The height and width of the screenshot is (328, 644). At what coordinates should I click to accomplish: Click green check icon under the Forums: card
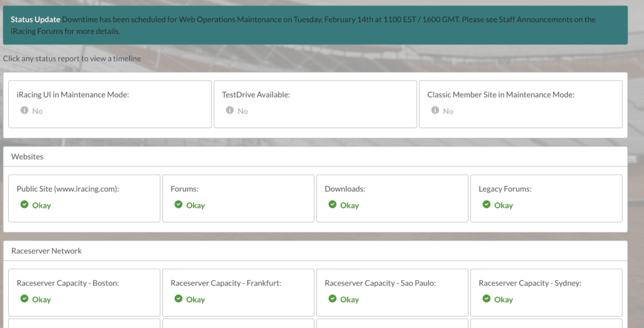tap(178, 204)
